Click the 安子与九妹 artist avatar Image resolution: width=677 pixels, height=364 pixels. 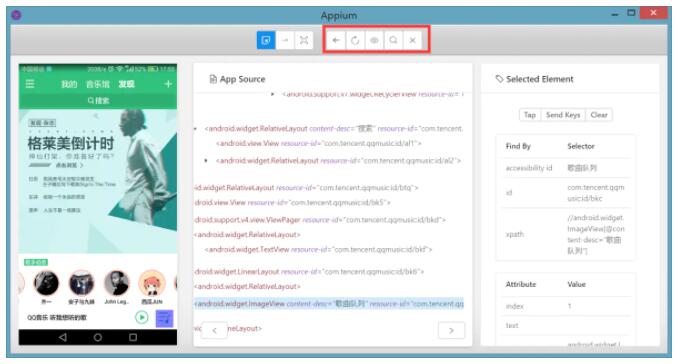[82, 283]
